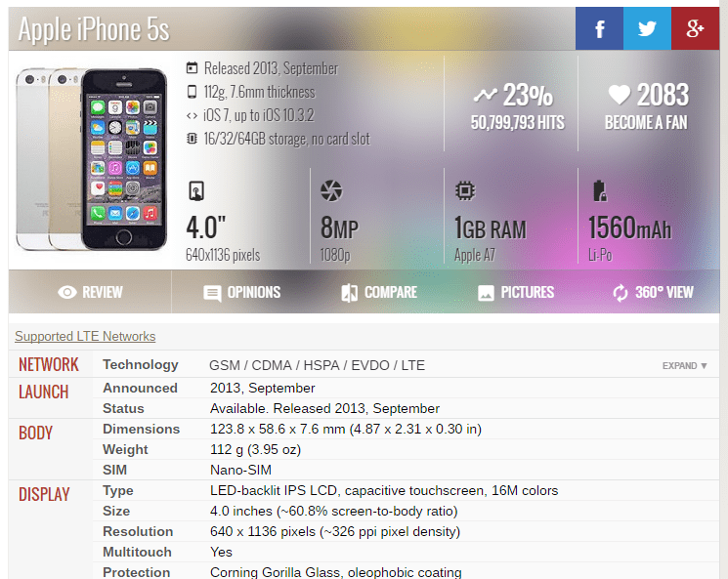The image size is (728, 579).
Task: Click the DISPLAY section heading
Action: 44,495
